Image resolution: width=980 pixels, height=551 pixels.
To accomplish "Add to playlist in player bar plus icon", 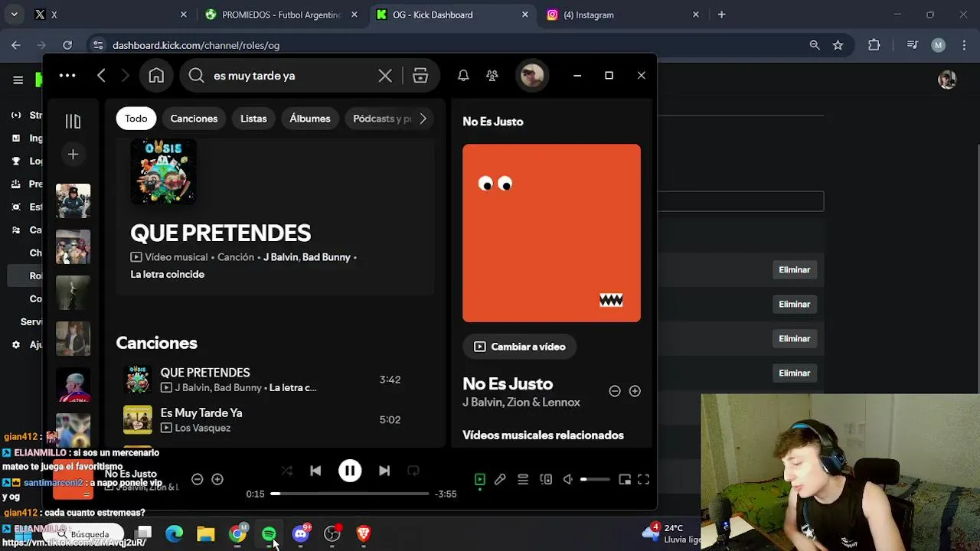I will [x=217, y=479].
